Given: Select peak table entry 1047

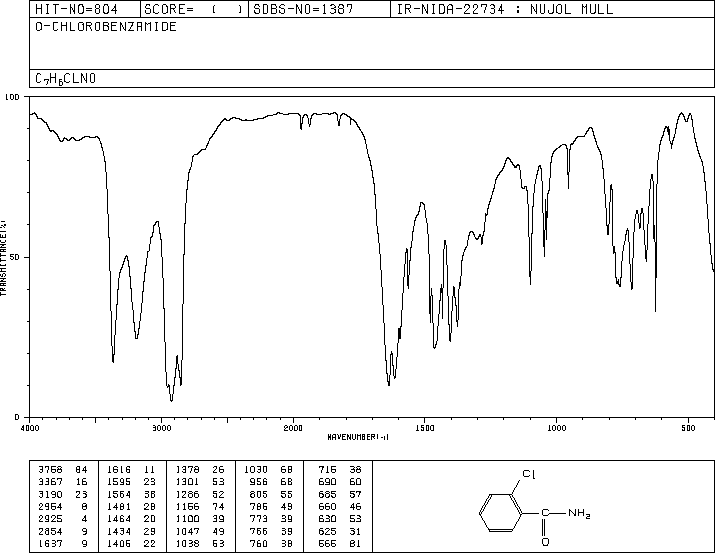Looking at the screenshot, I should tap(200, 531).
